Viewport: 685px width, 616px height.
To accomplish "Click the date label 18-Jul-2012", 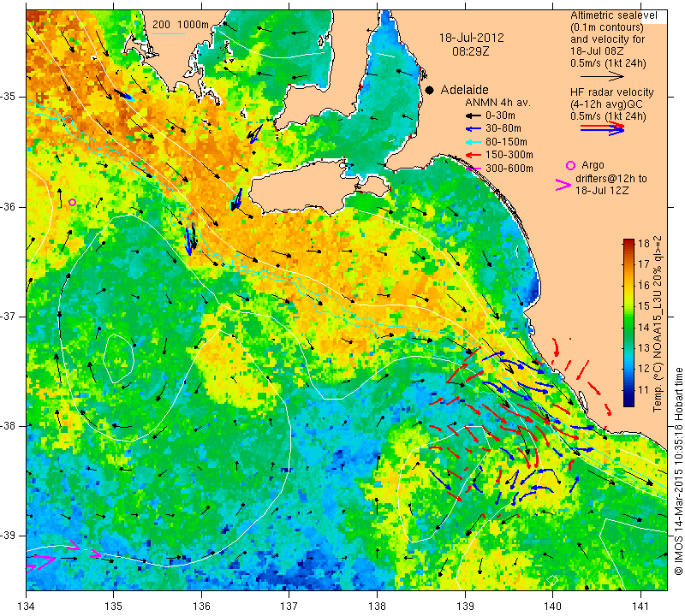I will pyautogui.click(x=472, y=38).
